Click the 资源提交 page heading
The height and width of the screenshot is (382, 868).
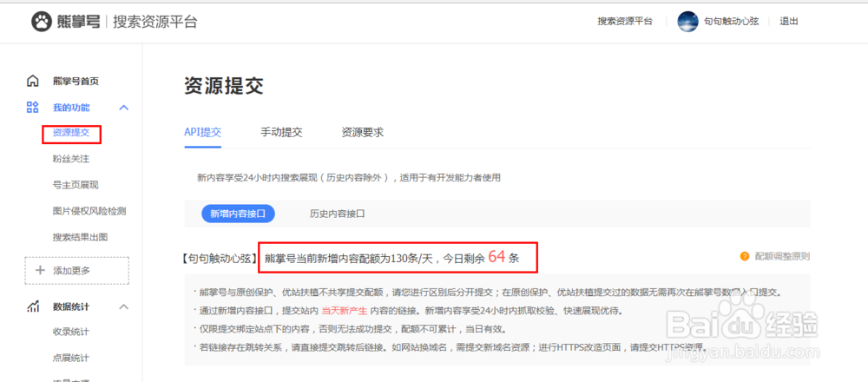(224, 86)
